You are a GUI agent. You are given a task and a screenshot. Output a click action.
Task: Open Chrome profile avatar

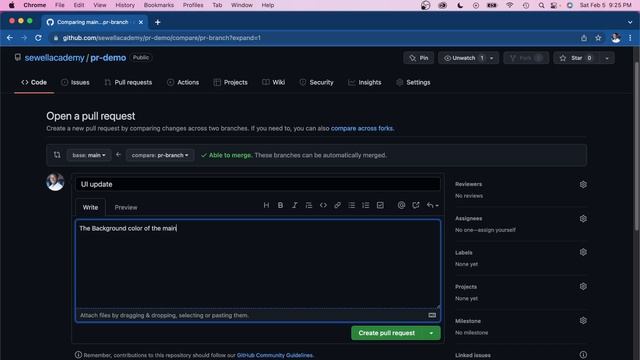(x=616, y=38)
